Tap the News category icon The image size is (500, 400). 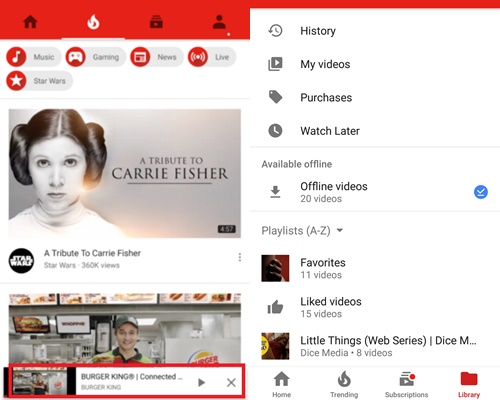point(140,57)
